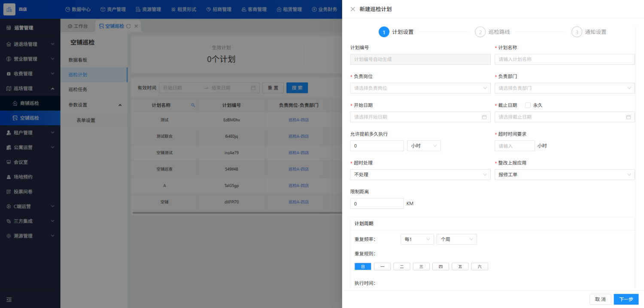The height and width of the screenshot is (308, 644).
Task: Select 三 in the repeat rule days
Action: tap(421, 266)
